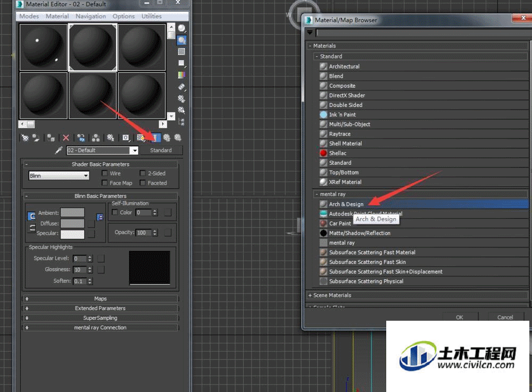
Task: Click Cancel in Material/Map Browser
Action: (505, 317)
